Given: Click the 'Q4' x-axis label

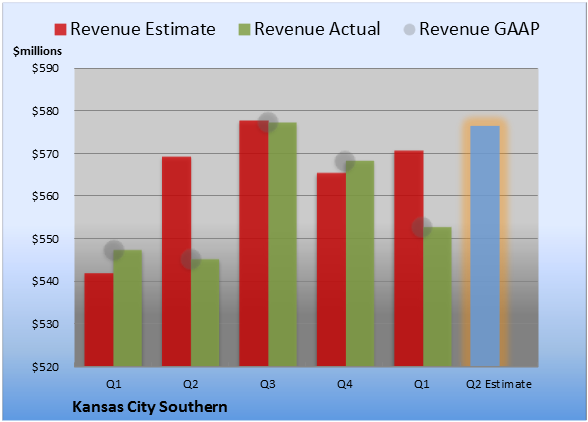Looking at the screenshot, I should (345, 384).
